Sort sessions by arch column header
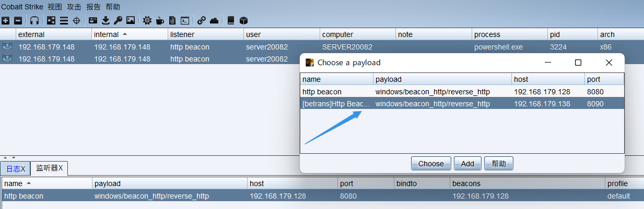 621,34
